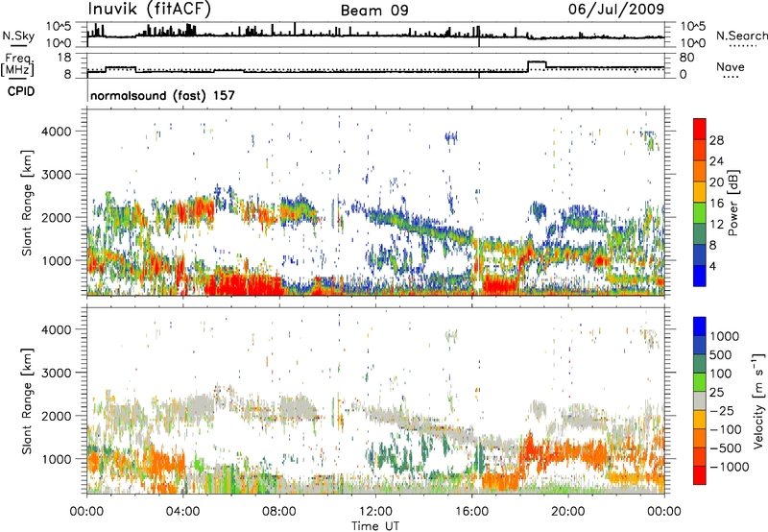This screenshot has height=532, width=768.
Task: Click the '12:00' time axis tick
Action: pos(375,512)
